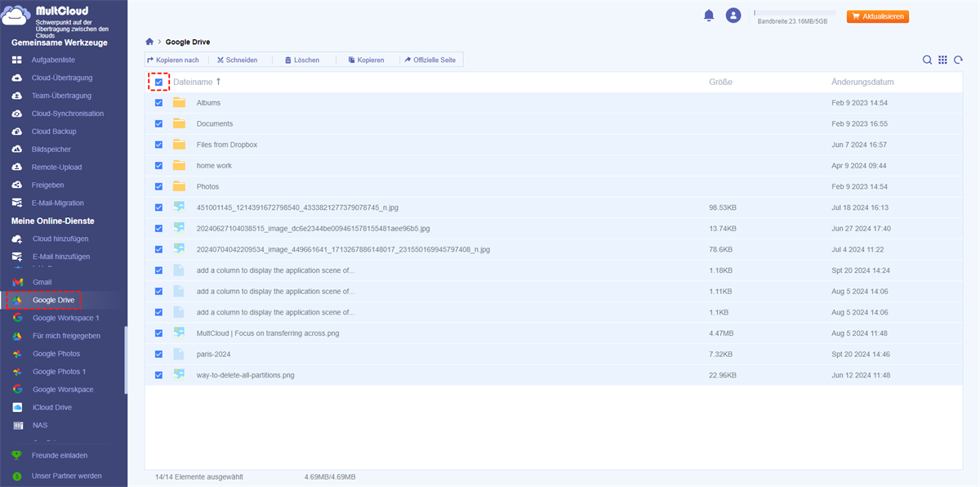Sort list by Größe column
Screen dimensions: 980x487
[x=720, y=82]
